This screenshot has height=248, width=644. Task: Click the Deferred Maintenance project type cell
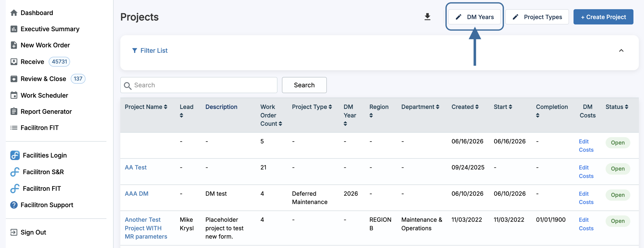coord(310,198)
